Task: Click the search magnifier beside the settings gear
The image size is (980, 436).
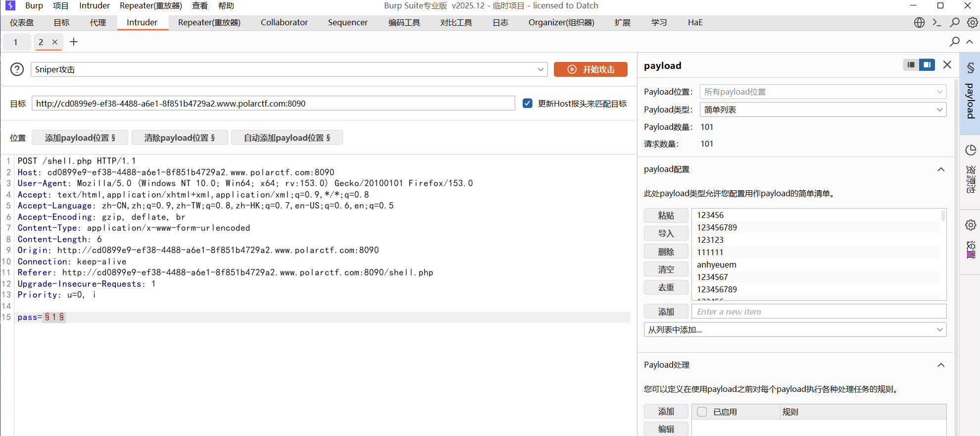Action: pyautogui.click(x=955, y=22)
